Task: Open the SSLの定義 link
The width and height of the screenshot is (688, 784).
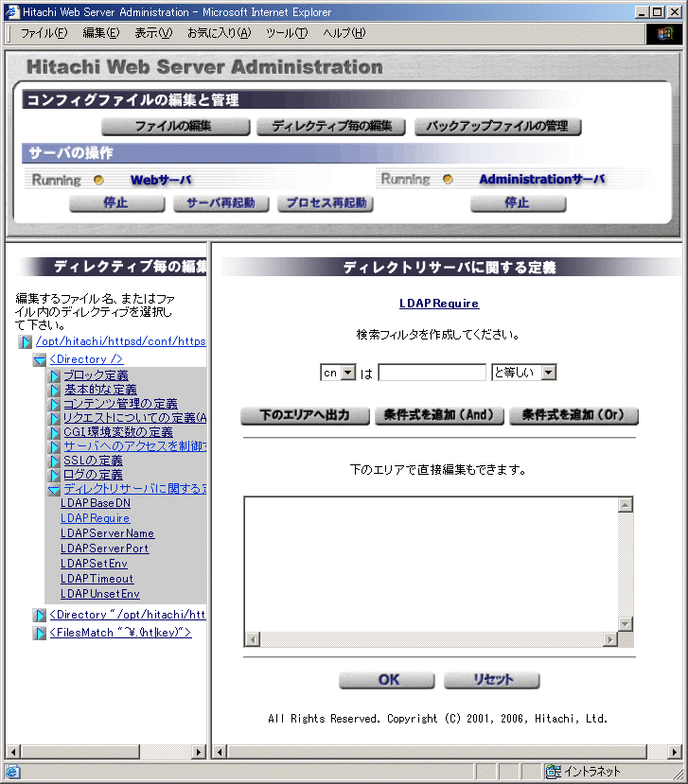Action: [x=93, y=460]
